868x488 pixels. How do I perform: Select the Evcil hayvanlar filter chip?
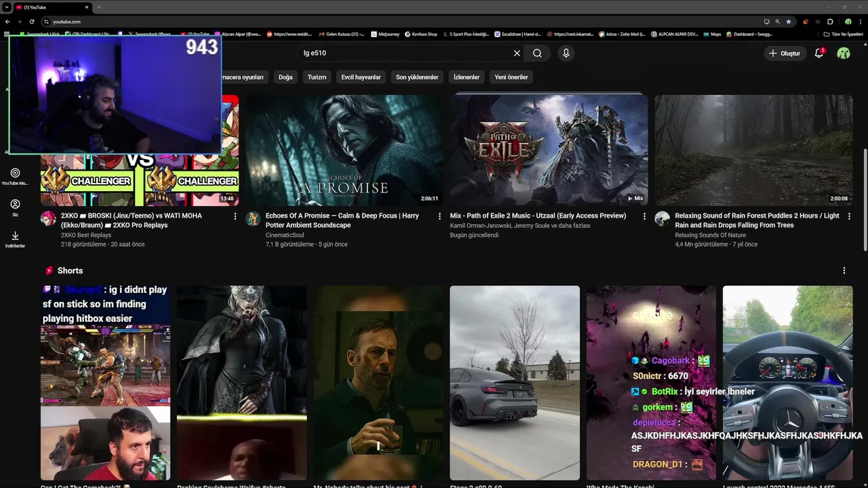pos(361,77)
